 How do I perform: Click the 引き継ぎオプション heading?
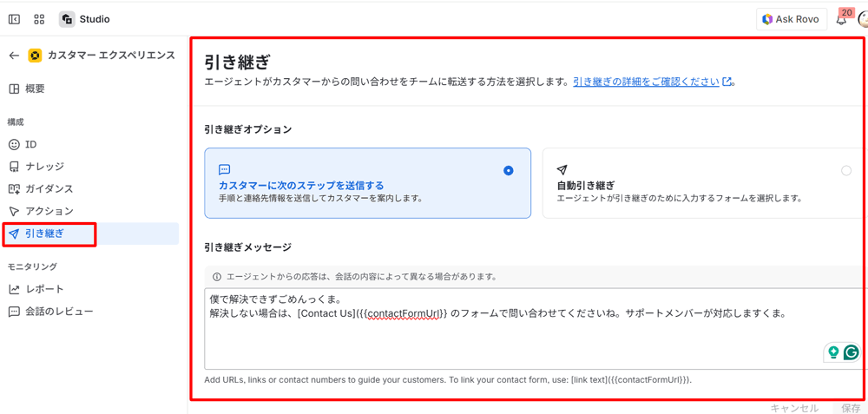click(247, 129)
